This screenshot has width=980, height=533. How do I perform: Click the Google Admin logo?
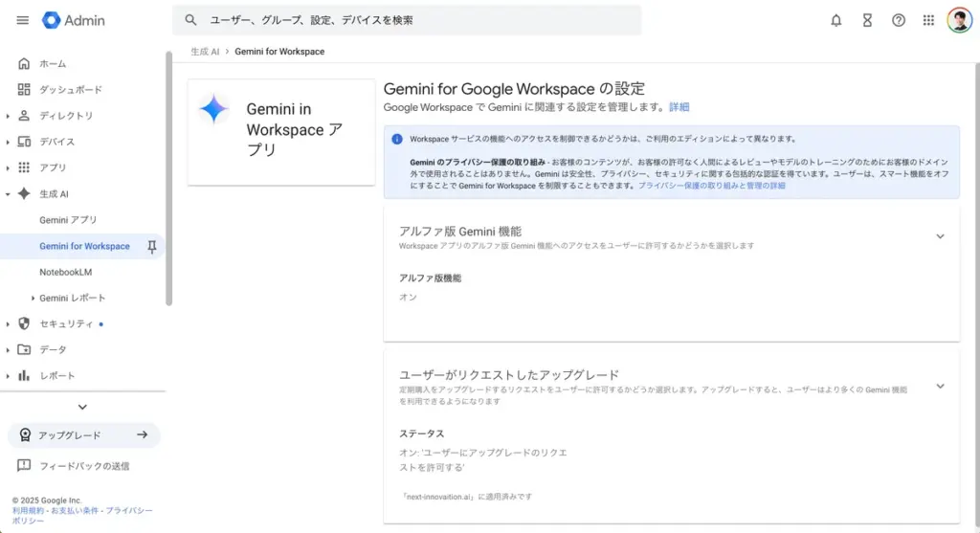pos(74,20)
